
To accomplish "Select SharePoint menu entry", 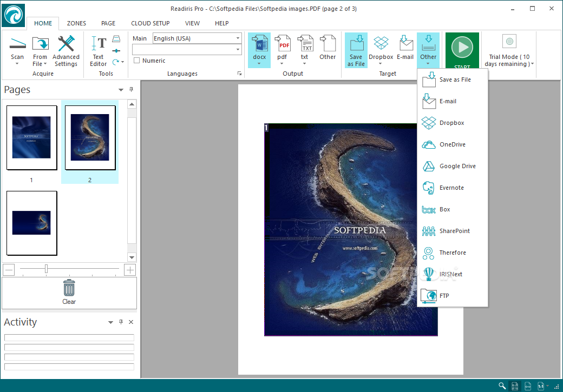I will [x=453, y=231].
